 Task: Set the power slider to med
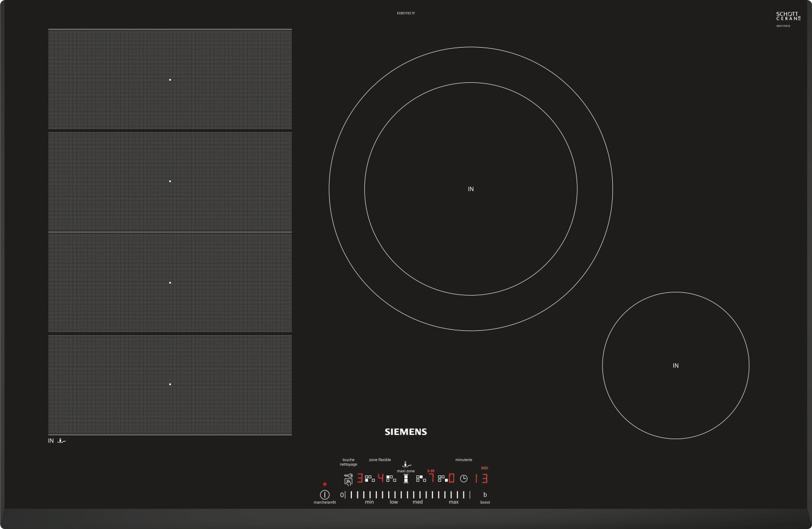click(417, 495)
